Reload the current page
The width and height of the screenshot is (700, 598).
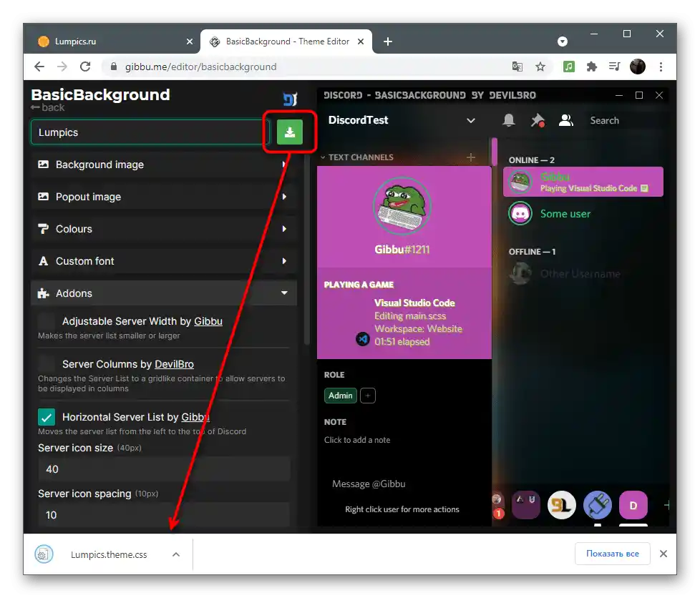point(85,67)
